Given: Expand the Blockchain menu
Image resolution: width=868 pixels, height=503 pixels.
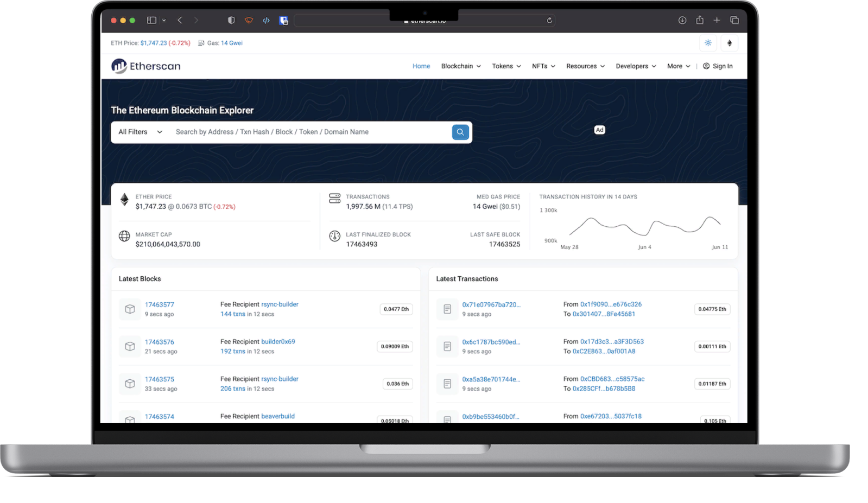Looking at the screenshot, I should pyautogui.click(x=460, y=66).
